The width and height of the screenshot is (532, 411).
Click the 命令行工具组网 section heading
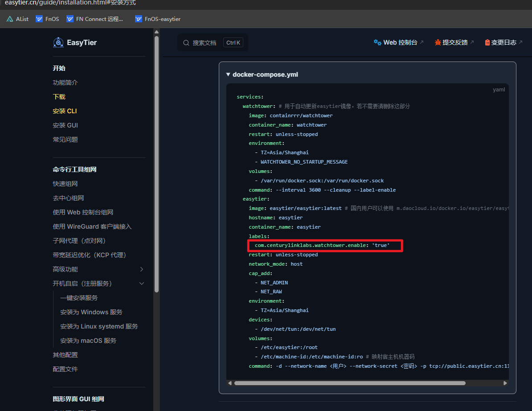click(75, 169)
